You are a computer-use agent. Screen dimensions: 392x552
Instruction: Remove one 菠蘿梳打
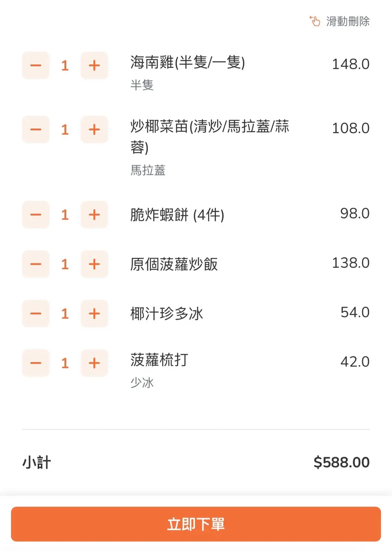[x=36, y=363]
